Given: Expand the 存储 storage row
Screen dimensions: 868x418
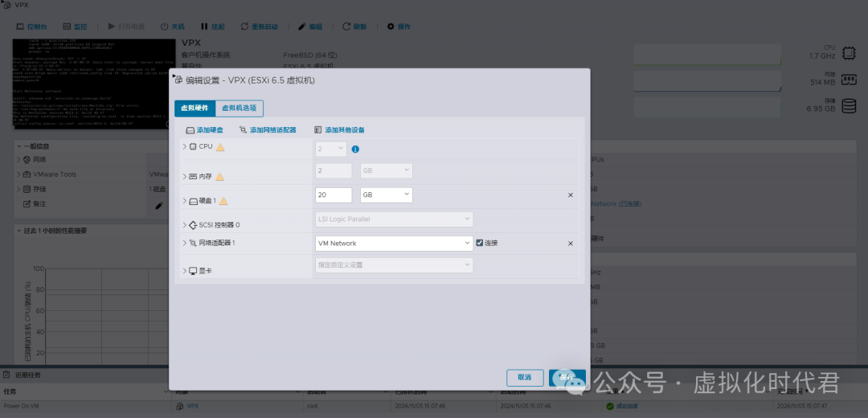Looking at the screenshot, I should [x=18, y=190].
